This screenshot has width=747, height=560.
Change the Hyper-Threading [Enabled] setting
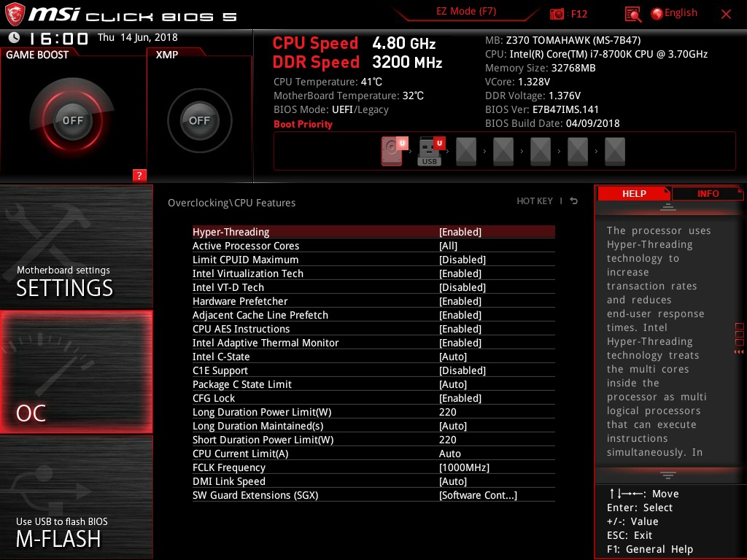(x=373, y=232)
